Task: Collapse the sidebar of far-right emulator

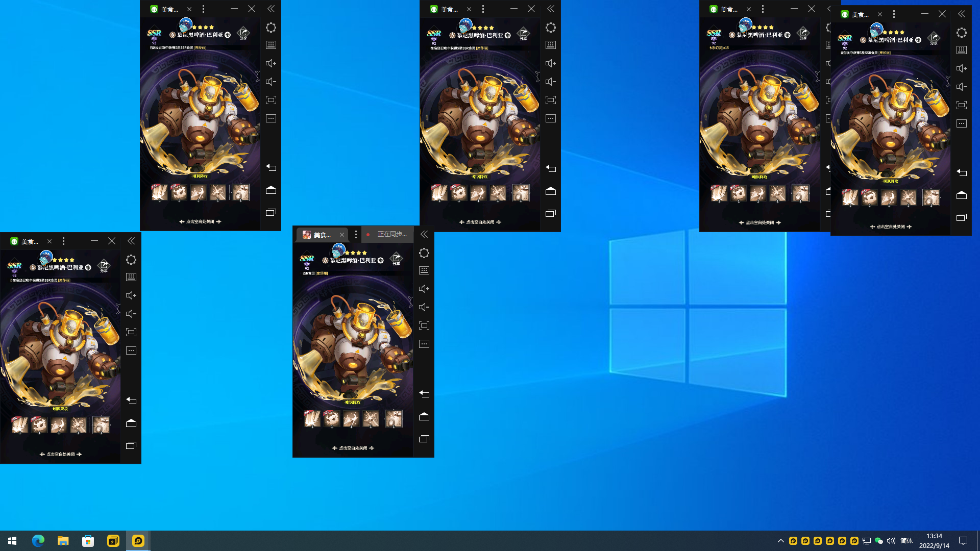Action: (x=962, y=14)
